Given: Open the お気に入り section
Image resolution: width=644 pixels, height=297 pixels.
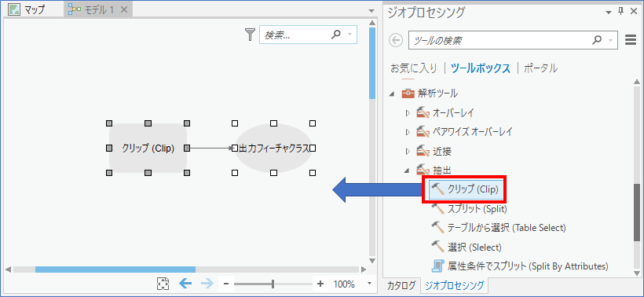Looking at the screenshot, I should tap(414, 68).
